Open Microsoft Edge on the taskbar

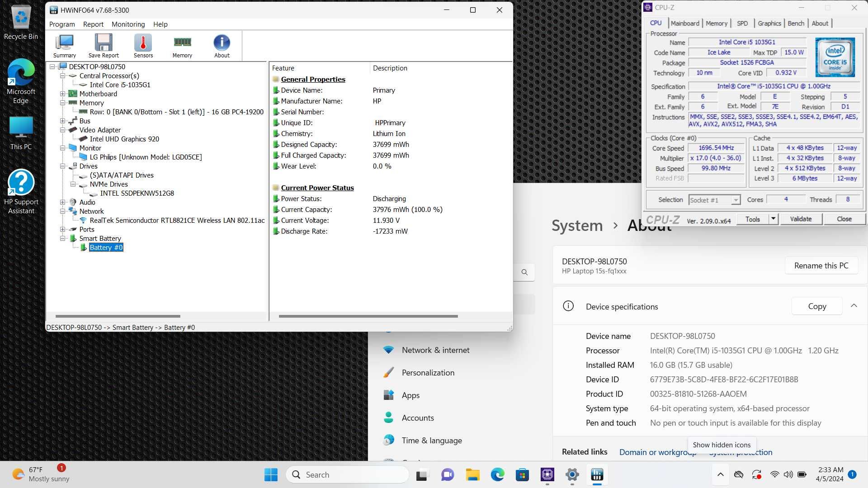(497, 474)
